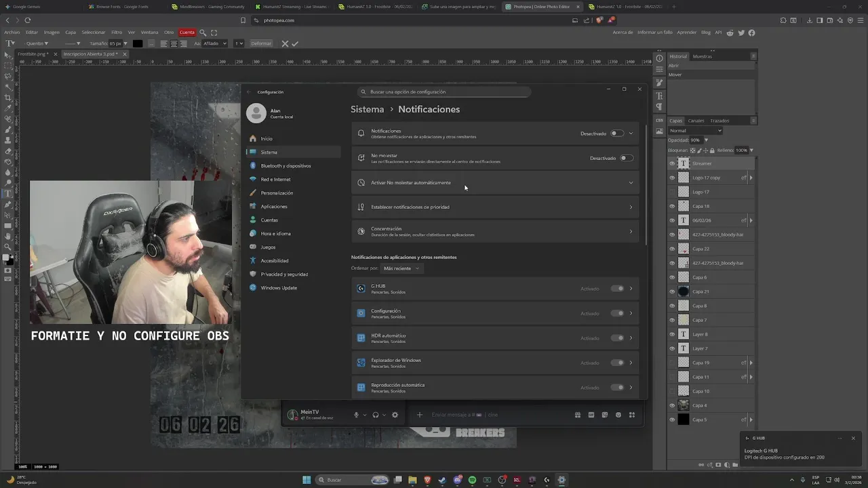Align text right in Photopea options bar
Viewport: 868px width, 488px height.
[x=183, y=43]
